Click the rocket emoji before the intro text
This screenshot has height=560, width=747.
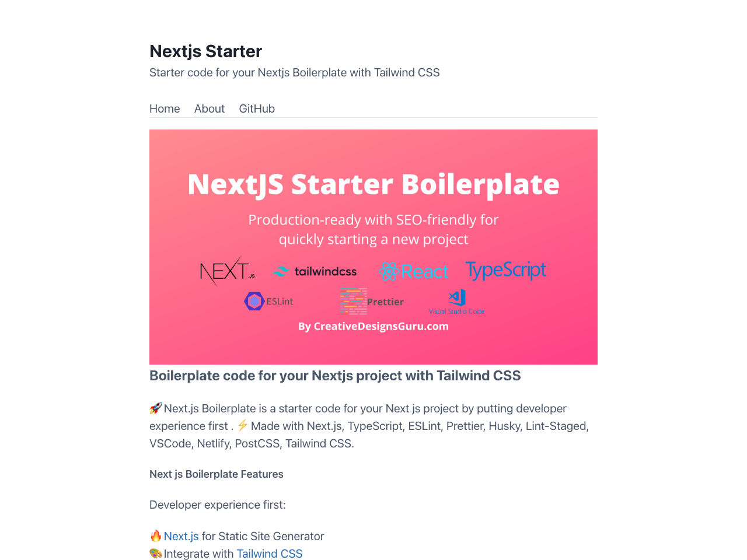pyautogui.click(x=155, y=408)
